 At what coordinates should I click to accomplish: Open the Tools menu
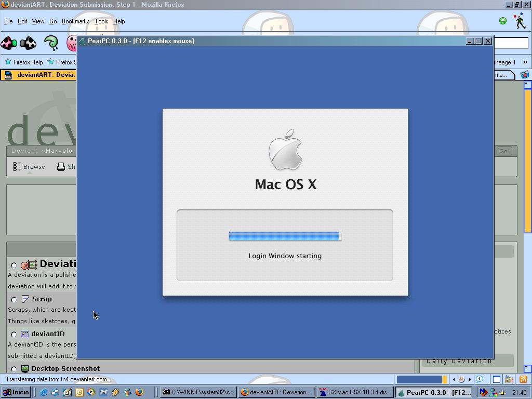[x=101, y=21]
